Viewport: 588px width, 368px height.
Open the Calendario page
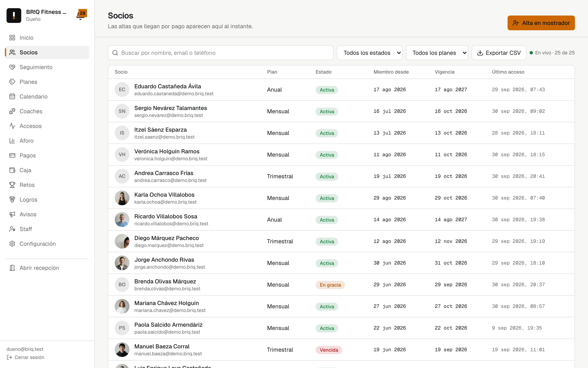point(47,97)
